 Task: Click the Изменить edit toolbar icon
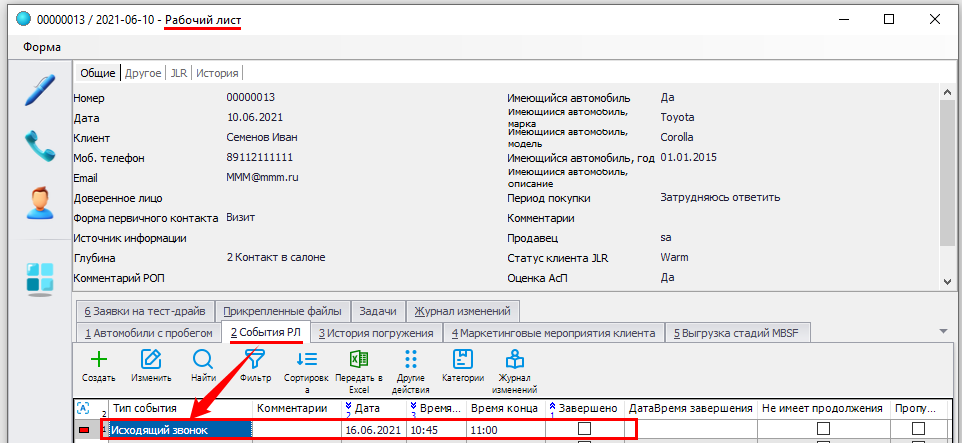point(151,367)
